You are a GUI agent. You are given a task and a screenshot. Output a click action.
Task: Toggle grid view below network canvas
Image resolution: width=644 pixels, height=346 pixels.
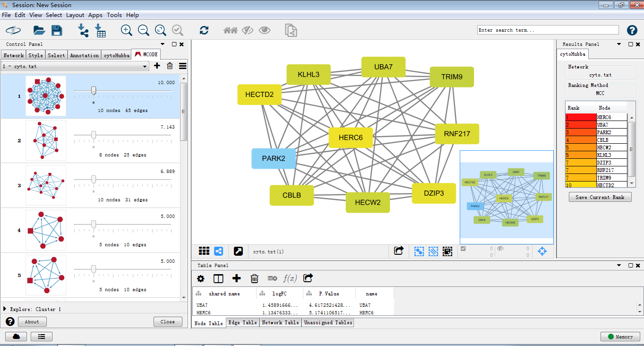pyautogui.click(x=204, y=251)
